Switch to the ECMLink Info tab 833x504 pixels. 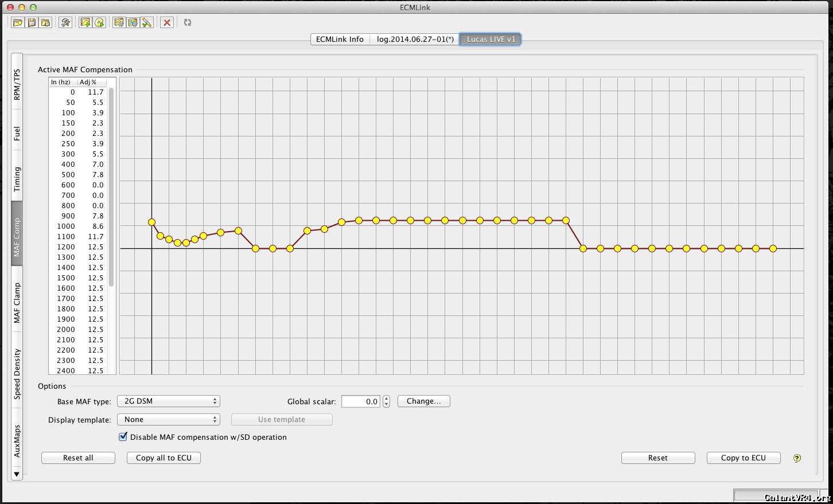tap(340, 40)
